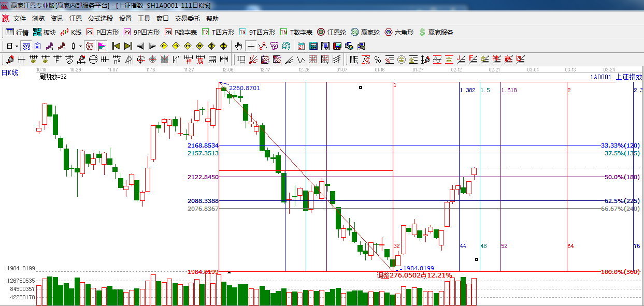
Task: Select the percent % drawing tool
Action: [x=378, y=60]
